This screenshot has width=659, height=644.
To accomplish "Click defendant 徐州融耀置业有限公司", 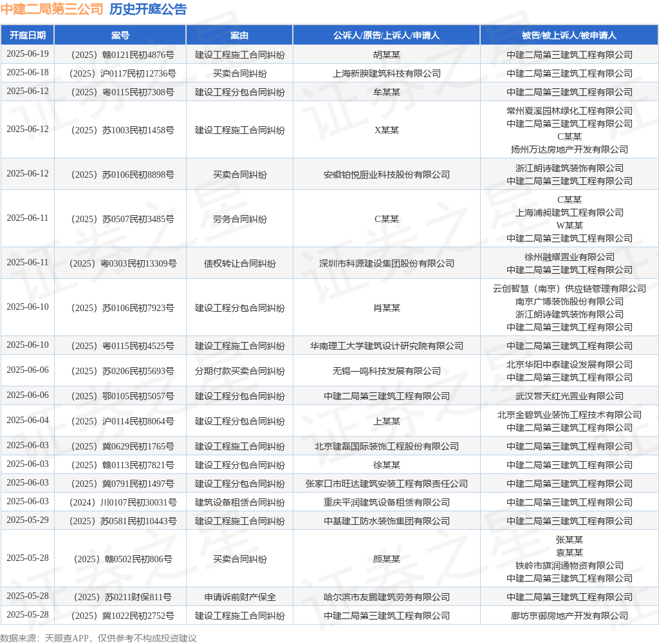I will [570, 257].
